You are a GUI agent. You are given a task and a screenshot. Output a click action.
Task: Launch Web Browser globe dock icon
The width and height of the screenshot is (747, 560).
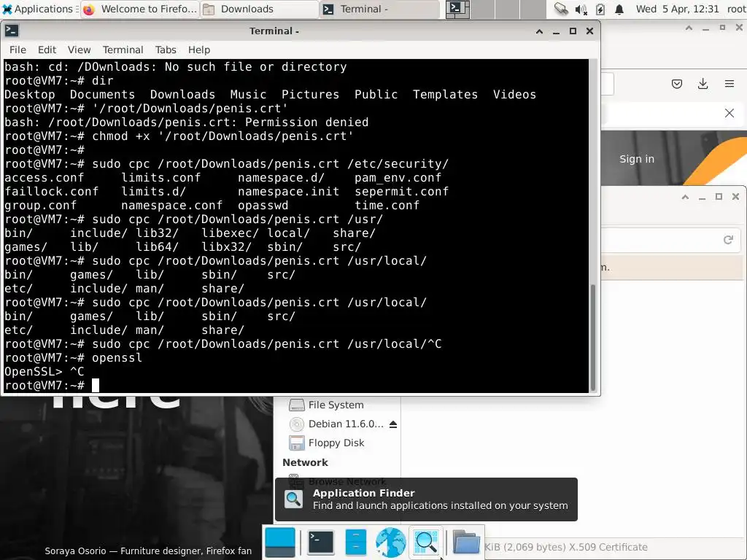click(x=391, y=542)
